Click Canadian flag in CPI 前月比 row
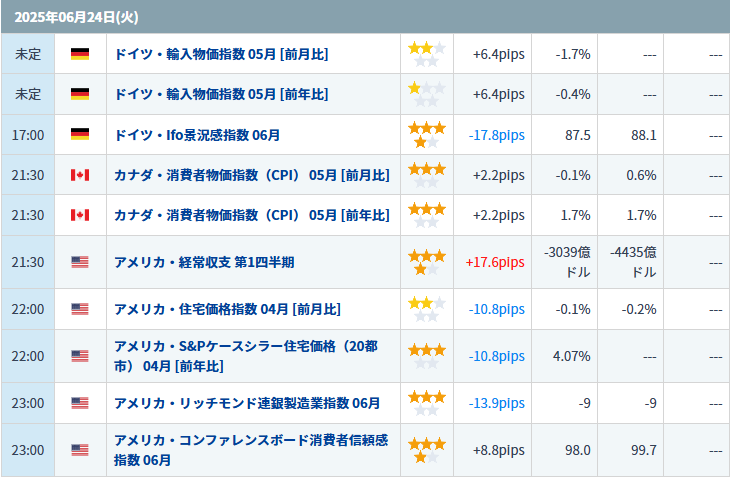Image resolution: width=735 pixels, height=482 pixels. tap(80, 175)
